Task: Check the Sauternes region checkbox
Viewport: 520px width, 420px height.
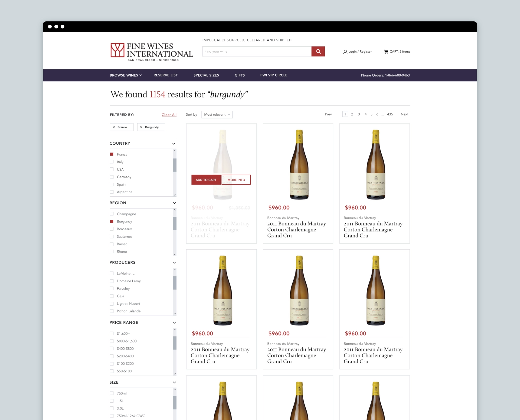Action: tap(112, 237)
